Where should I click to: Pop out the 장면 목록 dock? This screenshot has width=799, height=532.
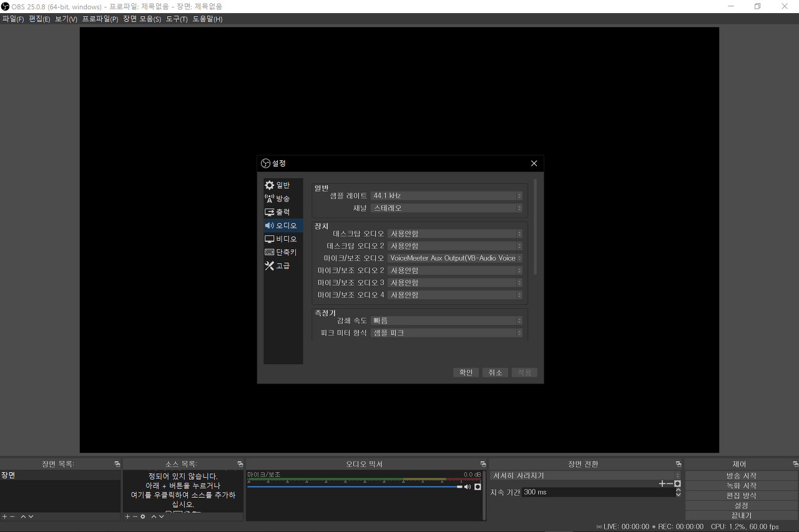tap(117, 464)
